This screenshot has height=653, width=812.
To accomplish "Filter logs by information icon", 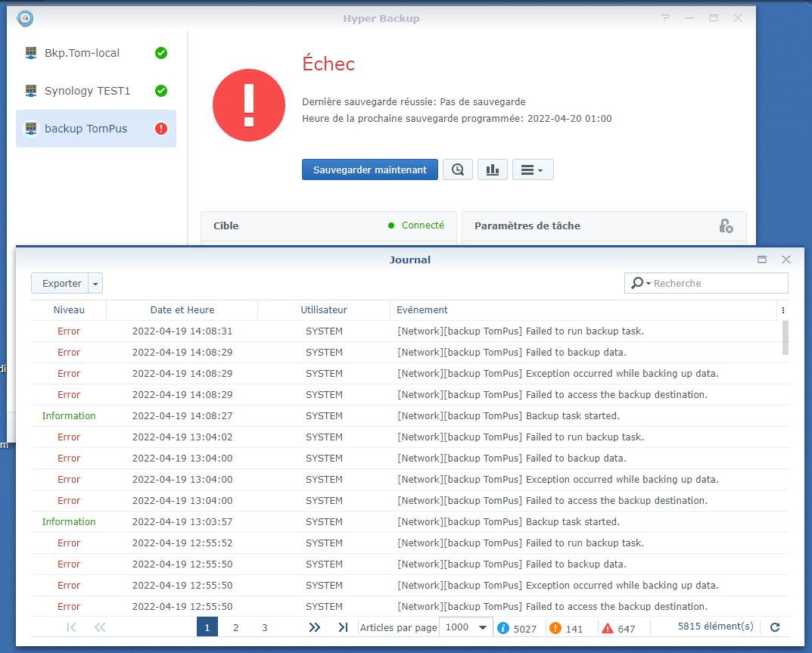I will (x=503, y=628).
